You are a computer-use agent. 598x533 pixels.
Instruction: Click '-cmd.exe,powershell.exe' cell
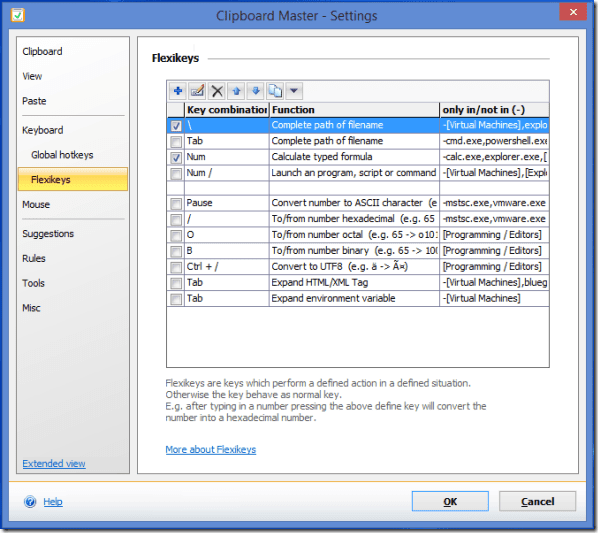494,141
